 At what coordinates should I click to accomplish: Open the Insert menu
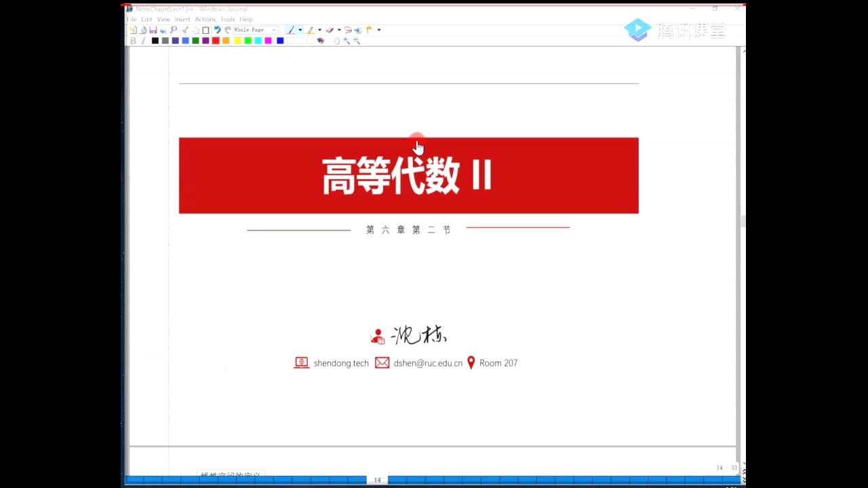coord(182,19)
